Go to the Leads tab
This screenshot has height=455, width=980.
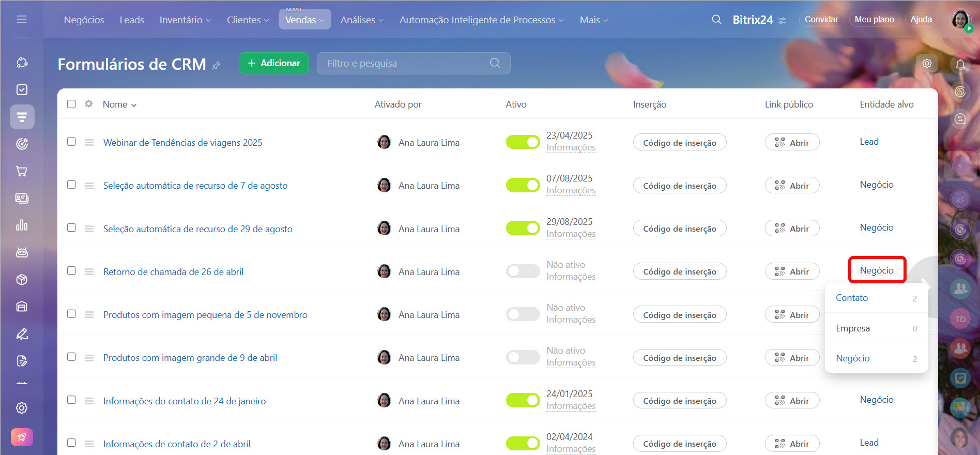pos(132,20)
